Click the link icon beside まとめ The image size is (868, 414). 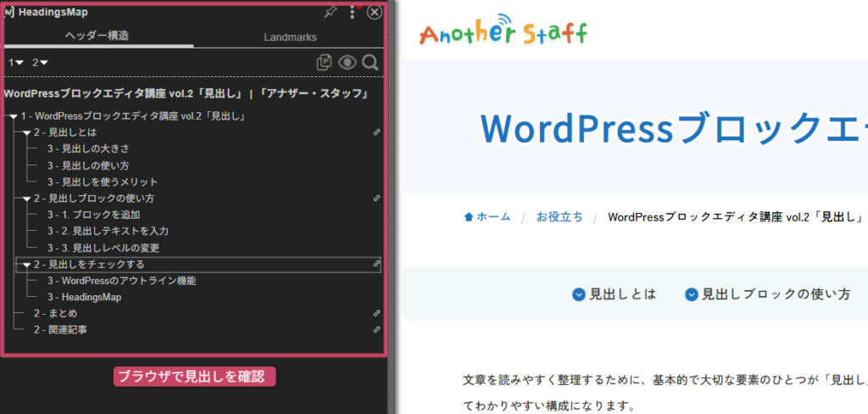tap(377, 313)
